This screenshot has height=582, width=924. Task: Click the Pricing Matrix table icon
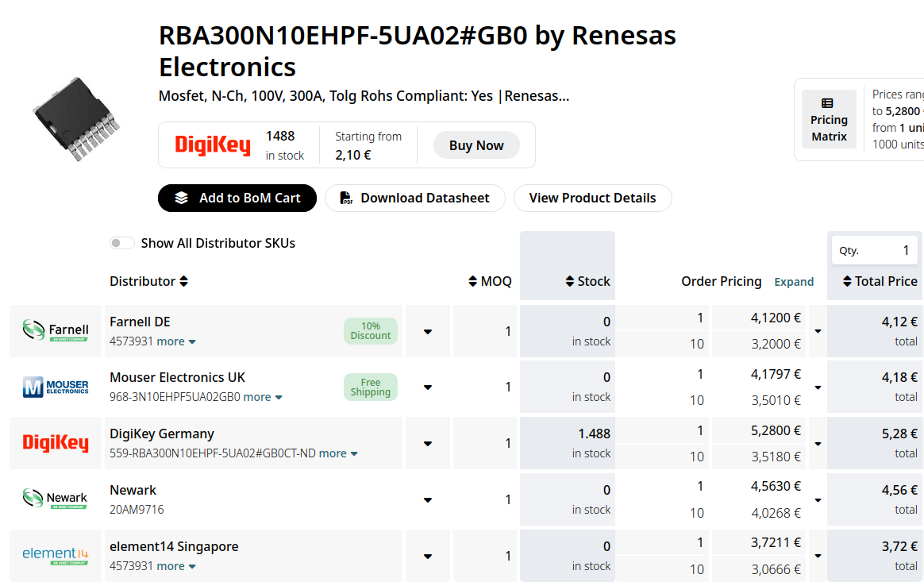827,103
